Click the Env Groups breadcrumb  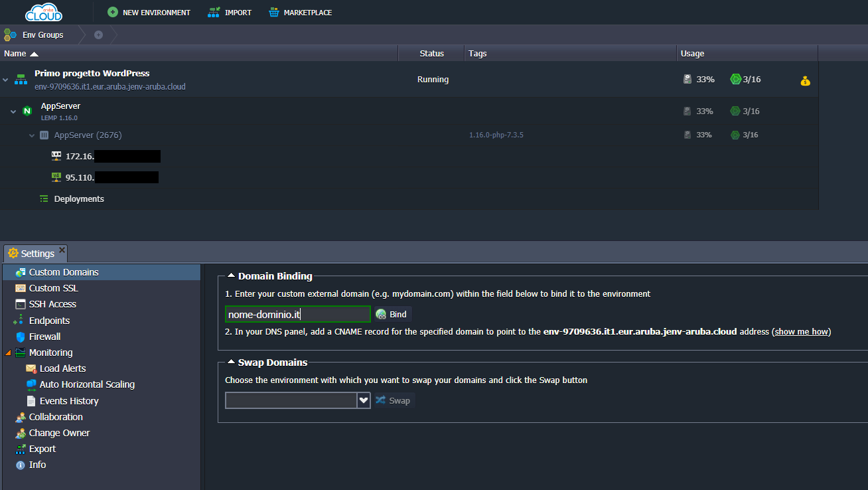pyautogui.click(x=42, y=35)
